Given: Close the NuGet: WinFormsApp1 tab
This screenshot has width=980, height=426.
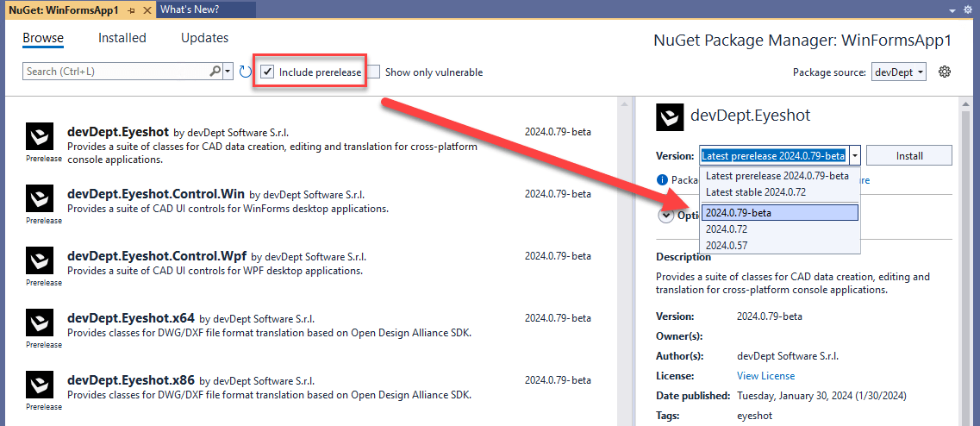Looking at the screenshot, I should point(147,10).
